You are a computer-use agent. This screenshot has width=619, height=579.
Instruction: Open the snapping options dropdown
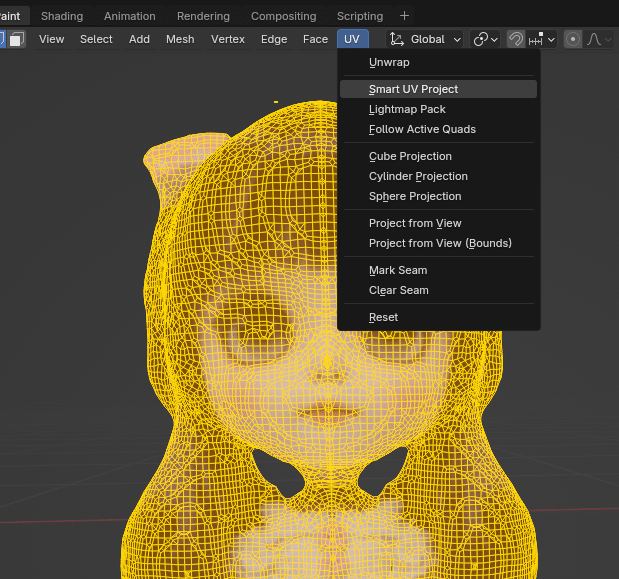(542, 39)
